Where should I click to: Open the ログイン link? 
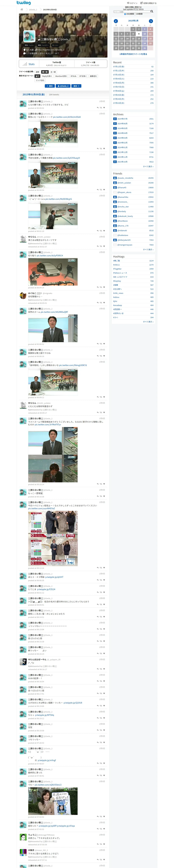point(132,3)
